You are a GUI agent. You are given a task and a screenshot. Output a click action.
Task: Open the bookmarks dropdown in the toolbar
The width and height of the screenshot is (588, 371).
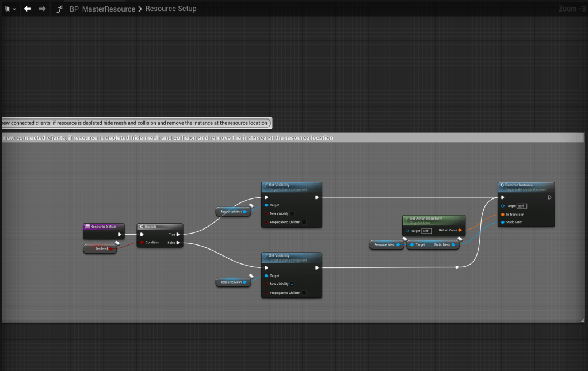10,9
